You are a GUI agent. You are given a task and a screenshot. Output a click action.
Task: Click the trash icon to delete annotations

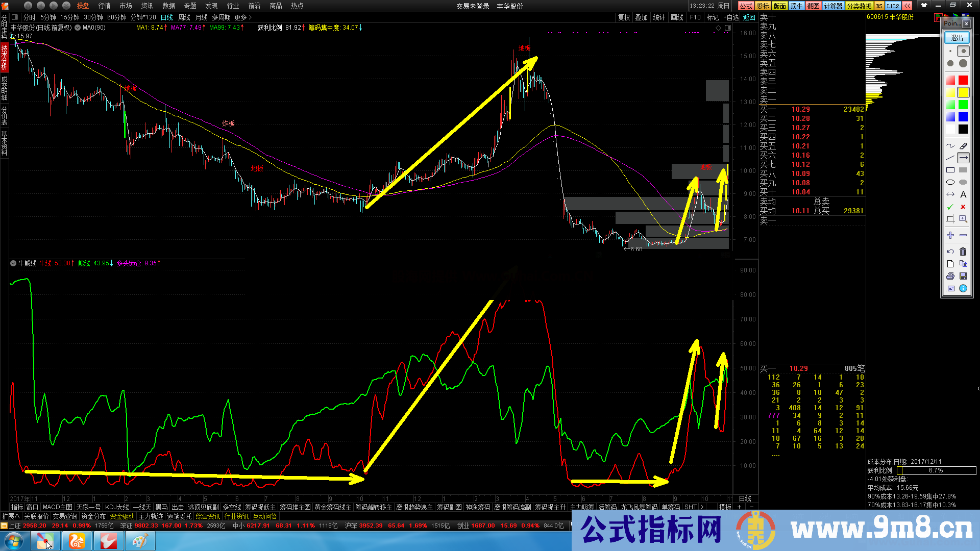coord(963,251)
